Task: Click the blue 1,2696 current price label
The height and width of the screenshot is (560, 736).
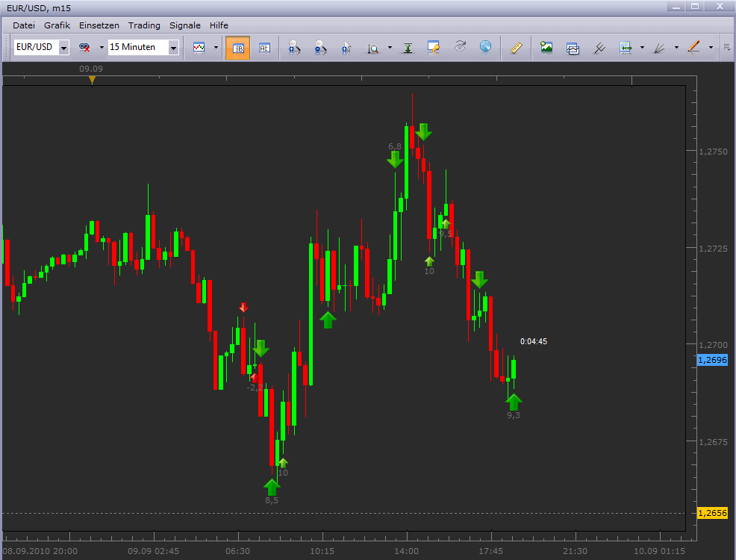Action: pos(711,360)
